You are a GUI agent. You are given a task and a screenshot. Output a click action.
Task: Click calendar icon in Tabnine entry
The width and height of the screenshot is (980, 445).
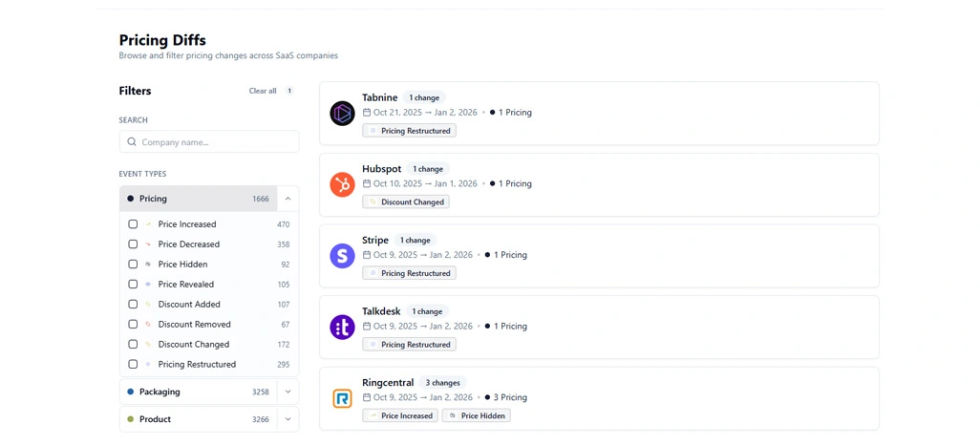click(x=367, y=113)
